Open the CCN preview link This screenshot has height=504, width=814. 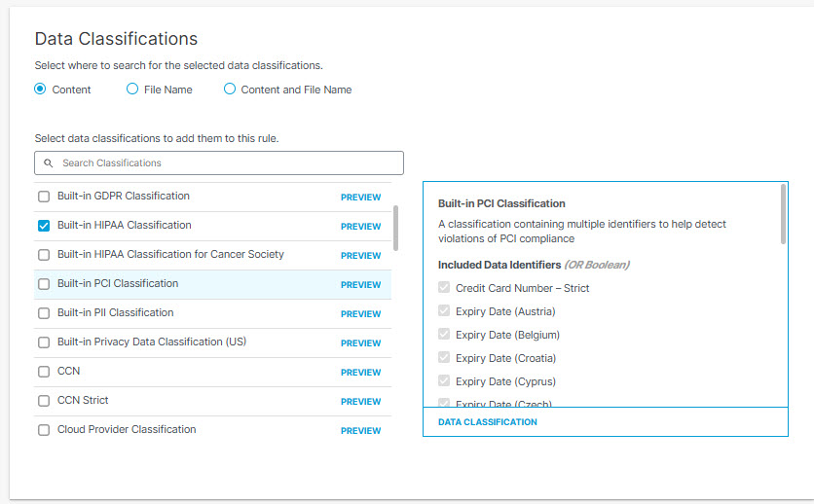pyautogui.click(x=361, y=373)
